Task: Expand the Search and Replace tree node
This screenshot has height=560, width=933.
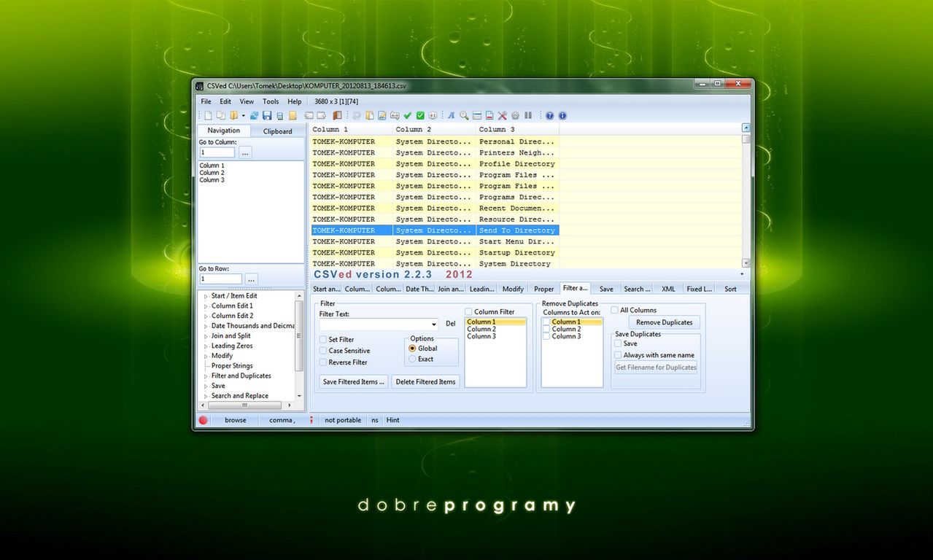Action: (x=206, y=396)
